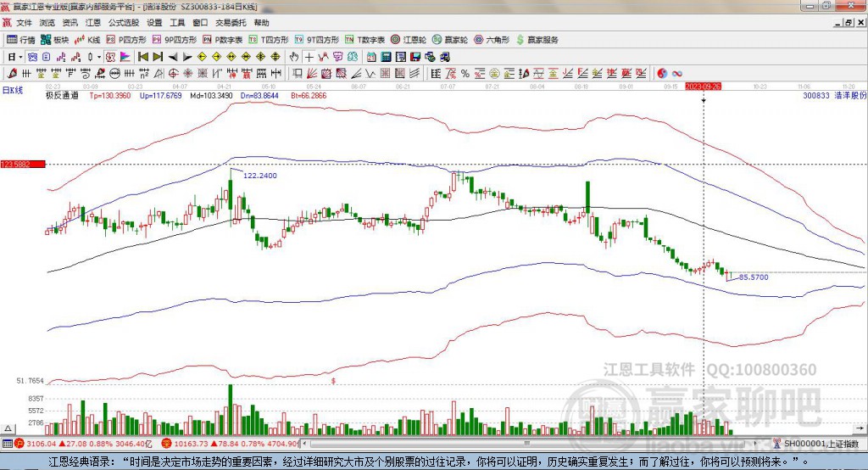Image resolution: width=868 pixels, height=470 pixels.
Task: Click the up-triangle button beside volume pane
Action: (x=8, y=428)
